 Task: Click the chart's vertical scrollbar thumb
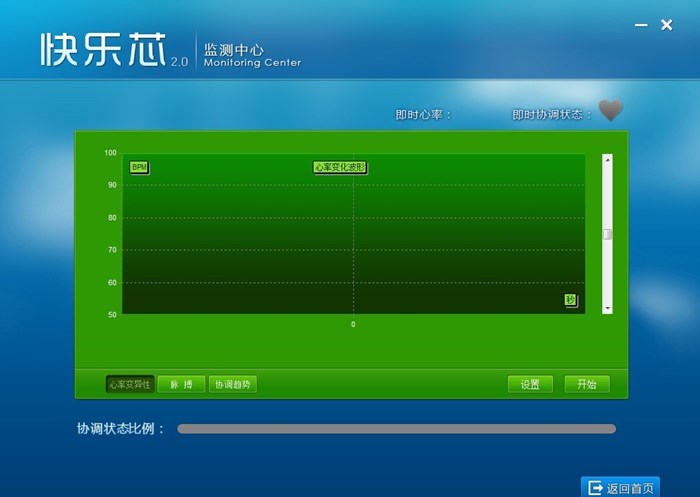coord(607,234)
